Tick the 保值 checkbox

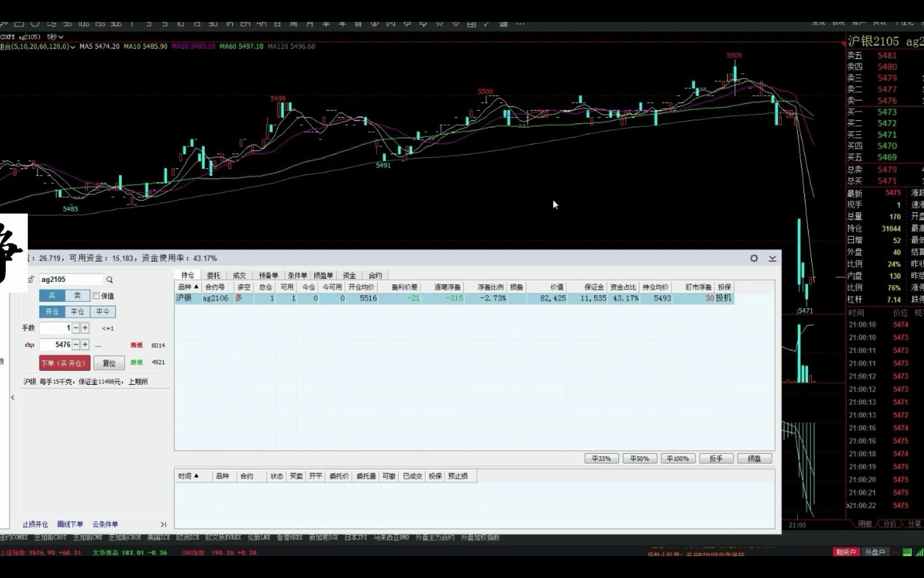96,295
